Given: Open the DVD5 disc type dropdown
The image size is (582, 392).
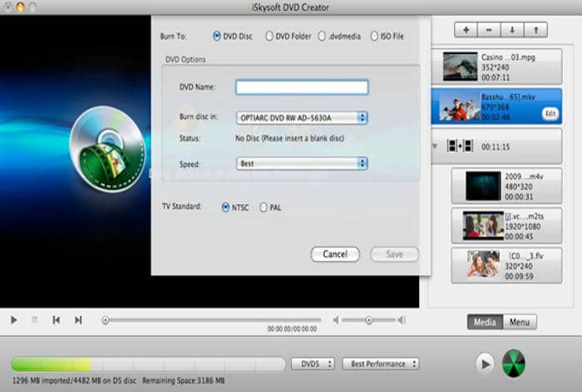Looking at the screenshot, I should coord(313,364).
